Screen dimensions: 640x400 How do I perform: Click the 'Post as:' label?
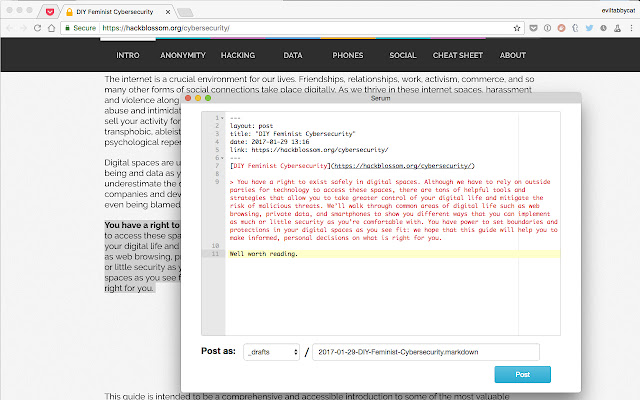(218, 351)
